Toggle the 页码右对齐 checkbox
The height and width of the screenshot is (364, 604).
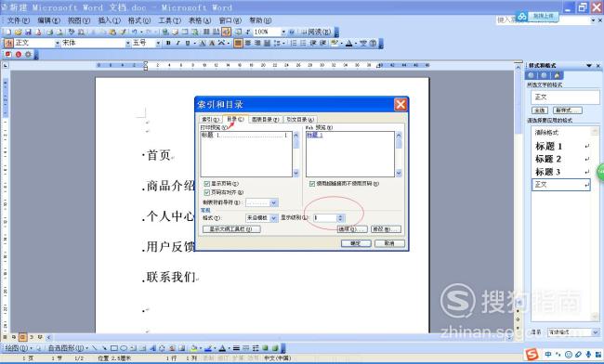pyautogui.click(x=207, y=192)
